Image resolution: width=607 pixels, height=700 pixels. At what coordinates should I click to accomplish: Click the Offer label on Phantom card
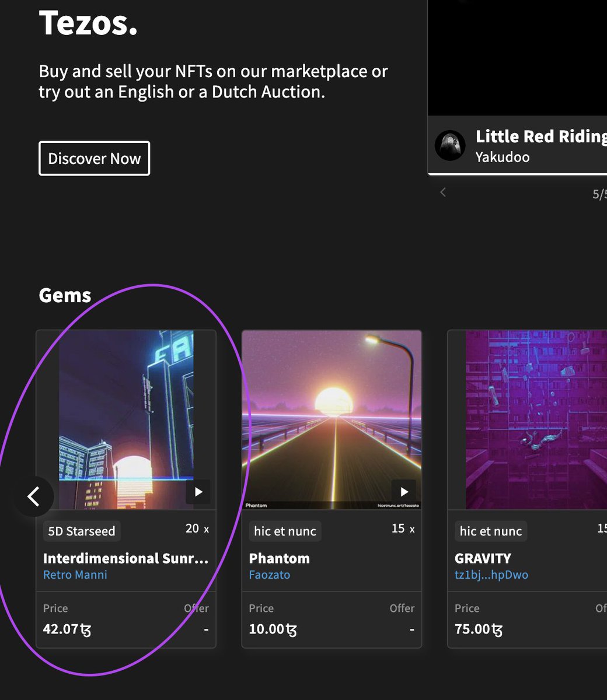tap(402, 608)
